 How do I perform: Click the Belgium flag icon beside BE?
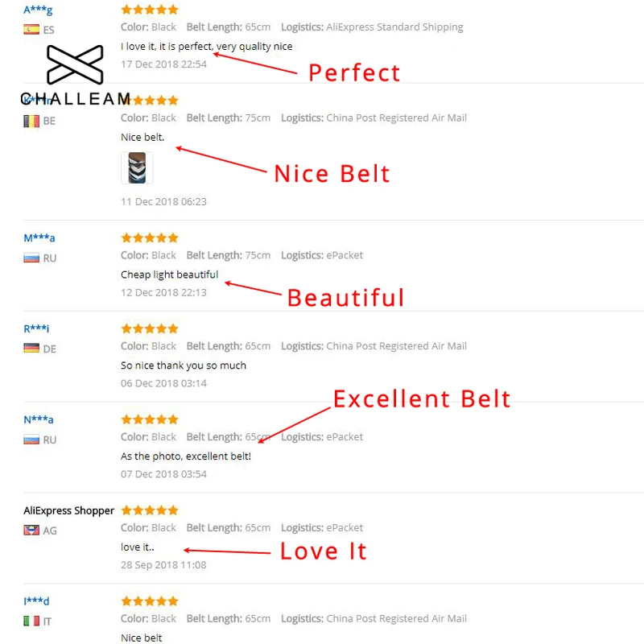coord(31,121)
